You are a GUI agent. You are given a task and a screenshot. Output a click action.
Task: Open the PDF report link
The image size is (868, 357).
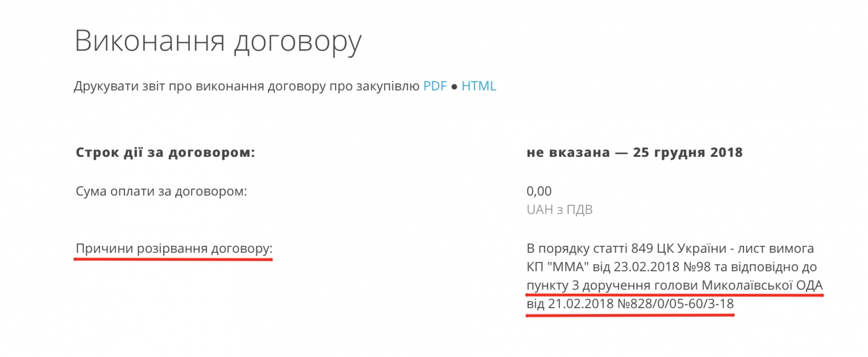pyautogui.click(x=435, y=86)
